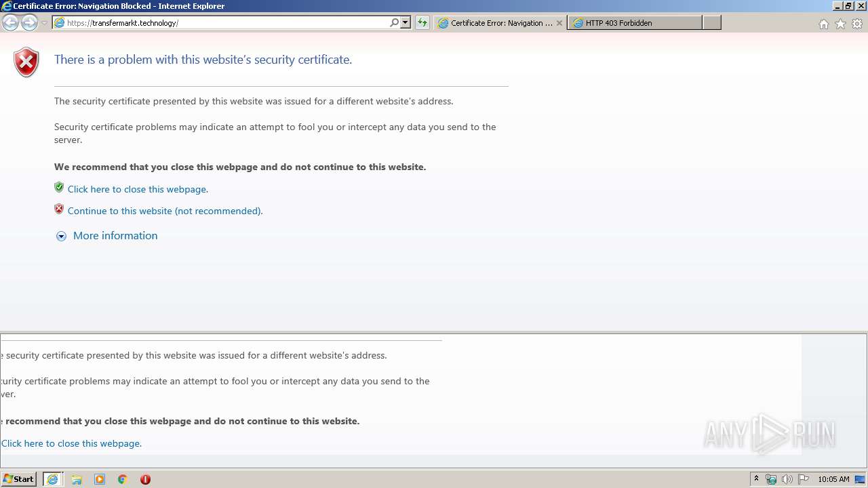The image size is (868, 488).
Task: Click the bold 'We recommend that you close' text
Action: 240,167
